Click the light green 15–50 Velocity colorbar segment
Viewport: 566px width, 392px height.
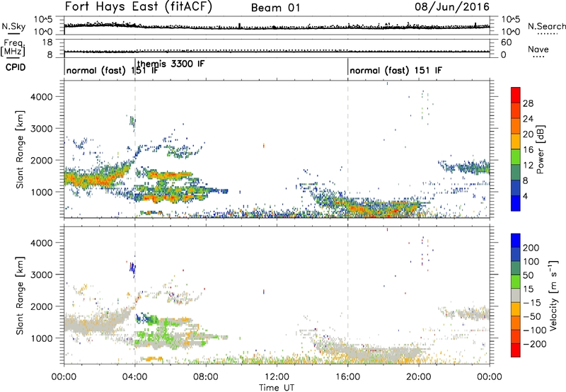pos(516,282)
